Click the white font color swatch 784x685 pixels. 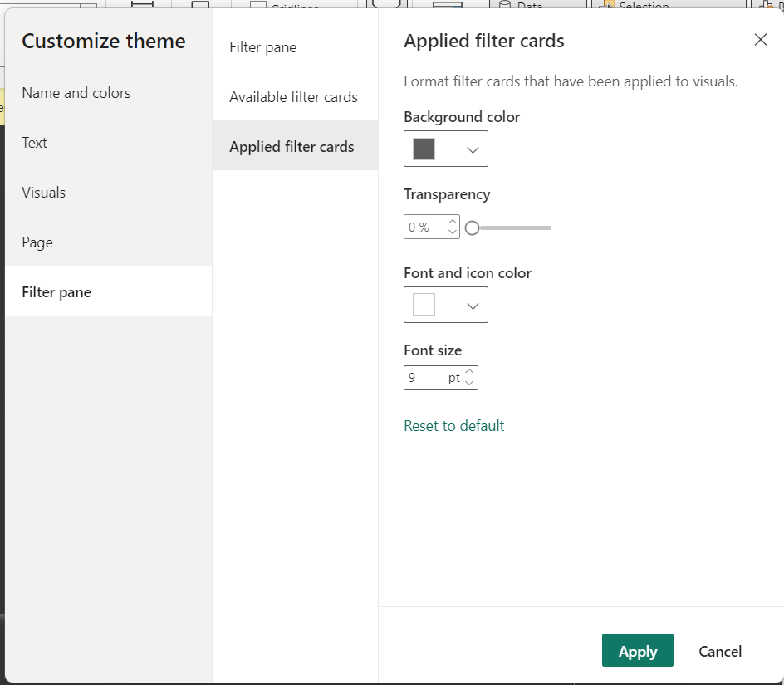[x=424, y=305]
